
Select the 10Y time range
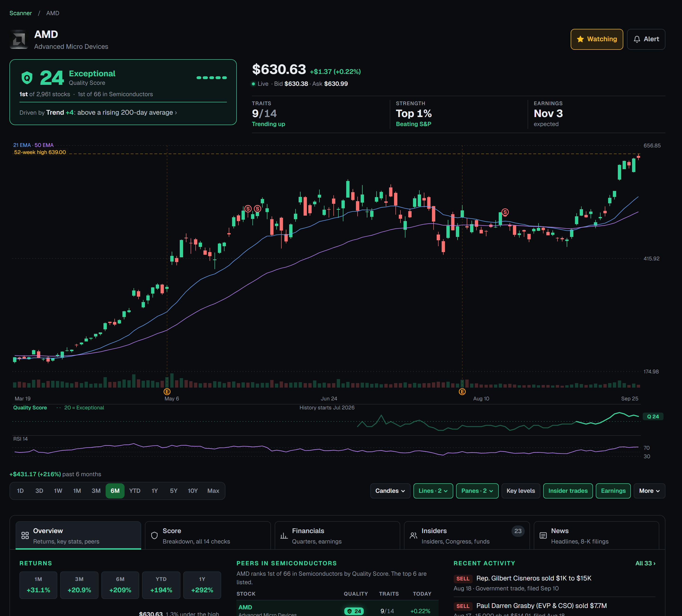tap(193, 491)
